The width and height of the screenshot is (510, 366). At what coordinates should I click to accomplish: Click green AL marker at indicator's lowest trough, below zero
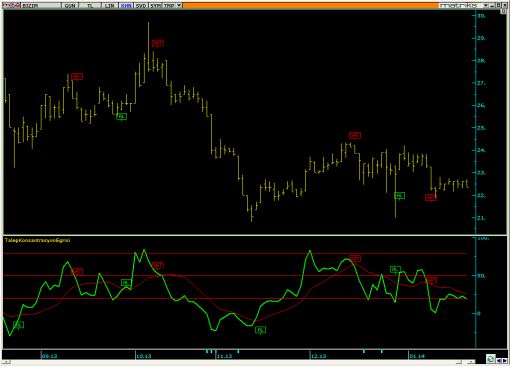[x=261, y=330]
